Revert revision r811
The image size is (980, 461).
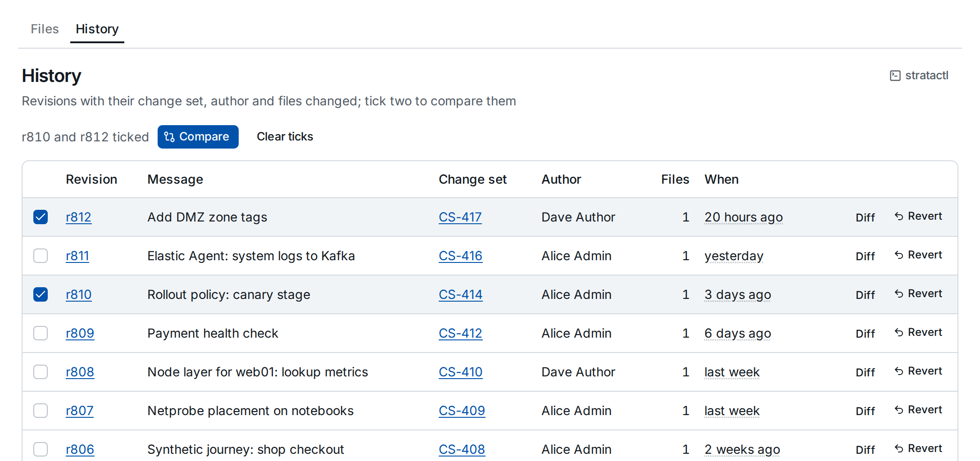(918, 255)
